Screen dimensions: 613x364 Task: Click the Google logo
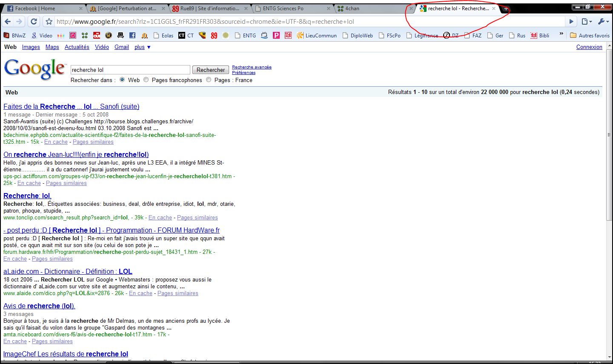point(35,69)
